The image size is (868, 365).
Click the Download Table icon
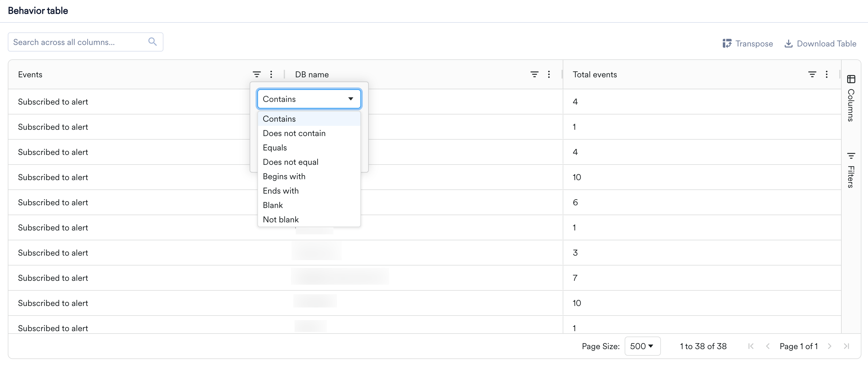pyautogui.click(x=788, y=43)
